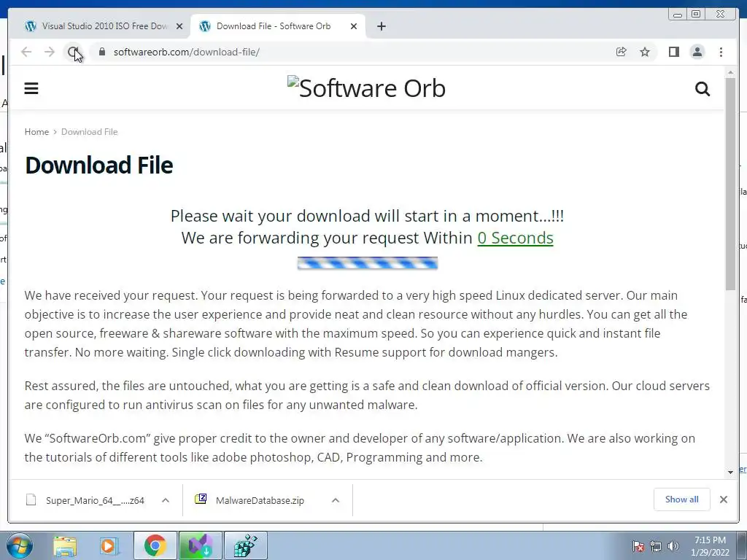
Task: Switch to Visual Studio 2010 ISO tab
Action: pyautogui.click(x=104, y=26)
